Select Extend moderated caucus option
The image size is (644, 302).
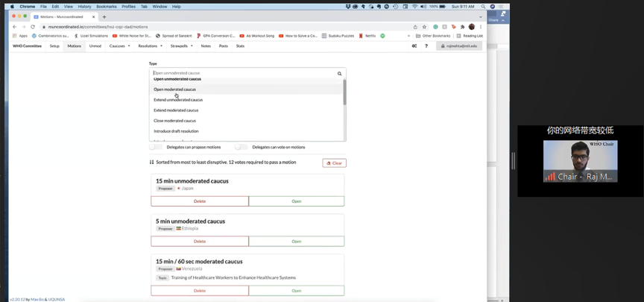point(246,110)
